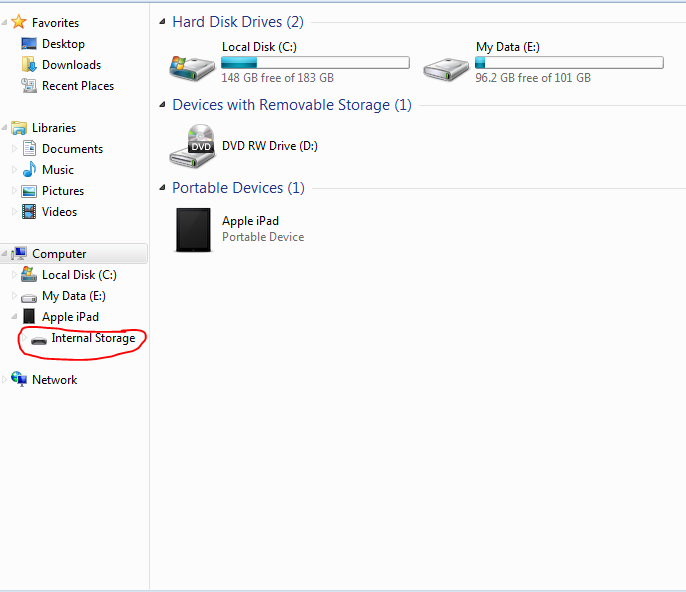Image resolution: width=686 pixels, height=592 pixels.
Task: Click the Pictures library icon
Action: [x=29, y=191]
